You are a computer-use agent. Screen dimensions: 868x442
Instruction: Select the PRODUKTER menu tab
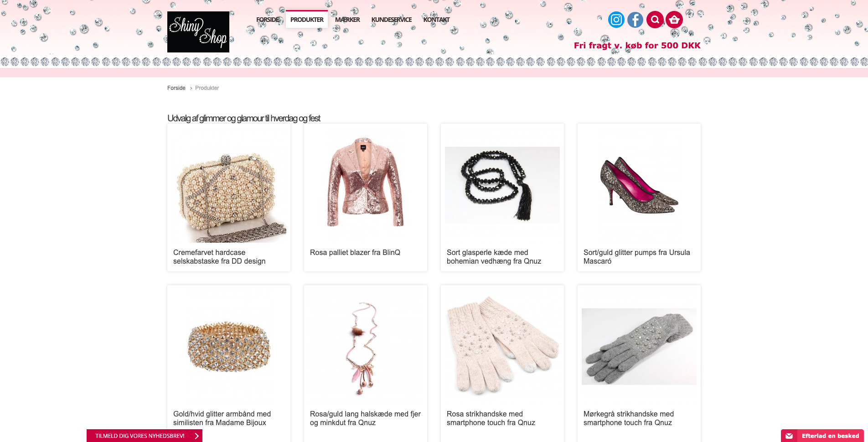pos(307,20)
